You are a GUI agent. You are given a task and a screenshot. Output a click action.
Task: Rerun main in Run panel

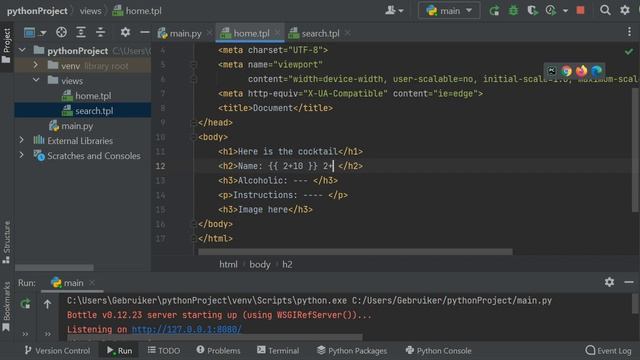point(25,304)
